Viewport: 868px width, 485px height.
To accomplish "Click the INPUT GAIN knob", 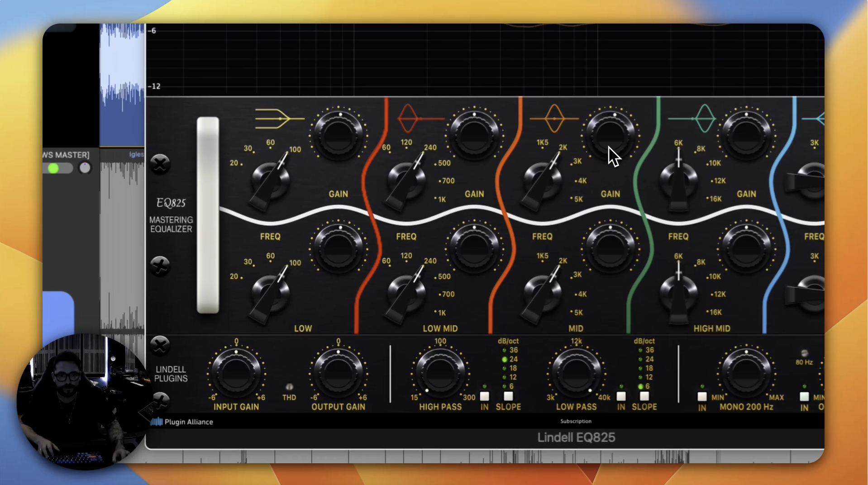I will coord(236,373).
